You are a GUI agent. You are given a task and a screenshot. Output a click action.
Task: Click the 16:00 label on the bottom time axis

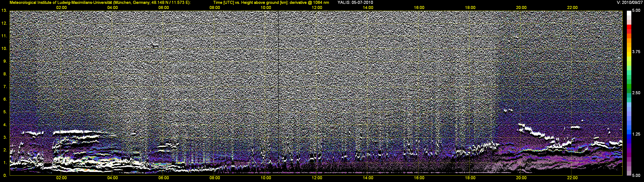tap(419, 178)
